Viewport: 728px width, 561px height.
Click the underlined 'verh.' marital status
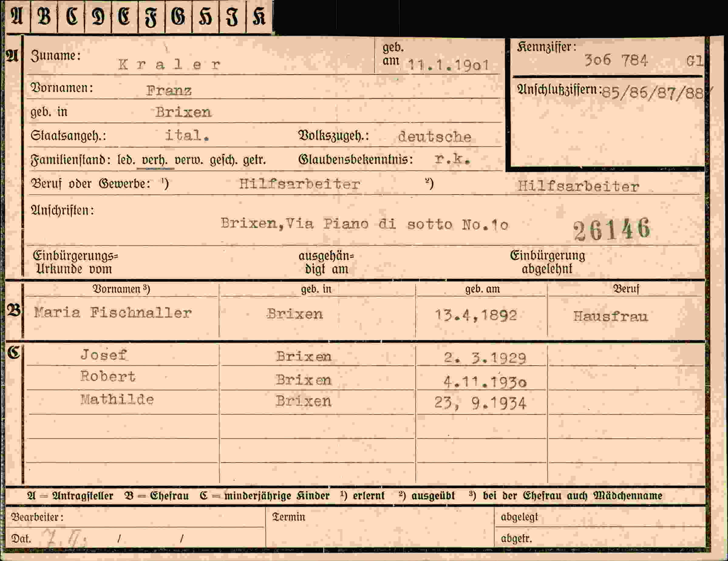click(x=155, y=160)
